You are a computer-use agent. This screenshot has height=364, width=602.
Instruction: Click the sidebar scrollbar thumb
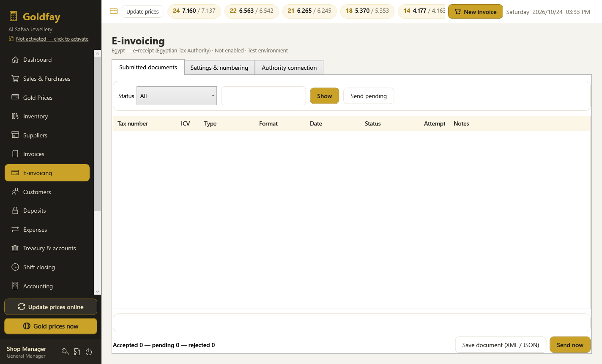click(98, 134)
